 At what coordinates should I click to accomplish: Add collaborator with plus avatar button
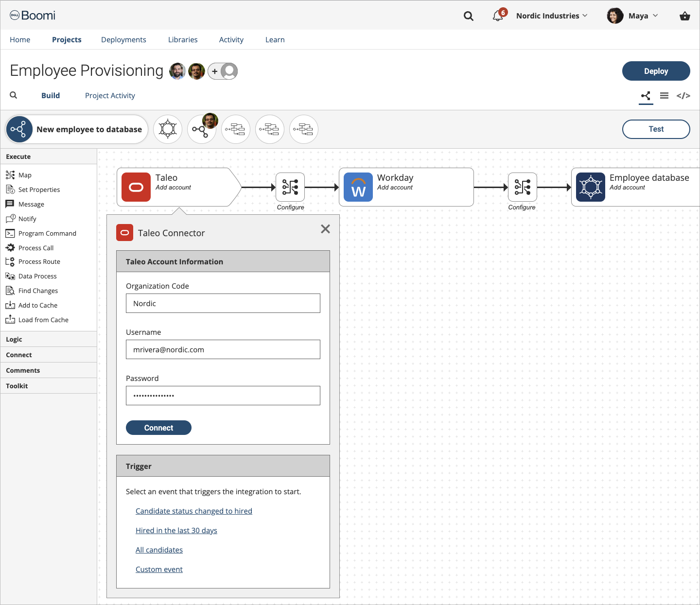click(223, 71)
